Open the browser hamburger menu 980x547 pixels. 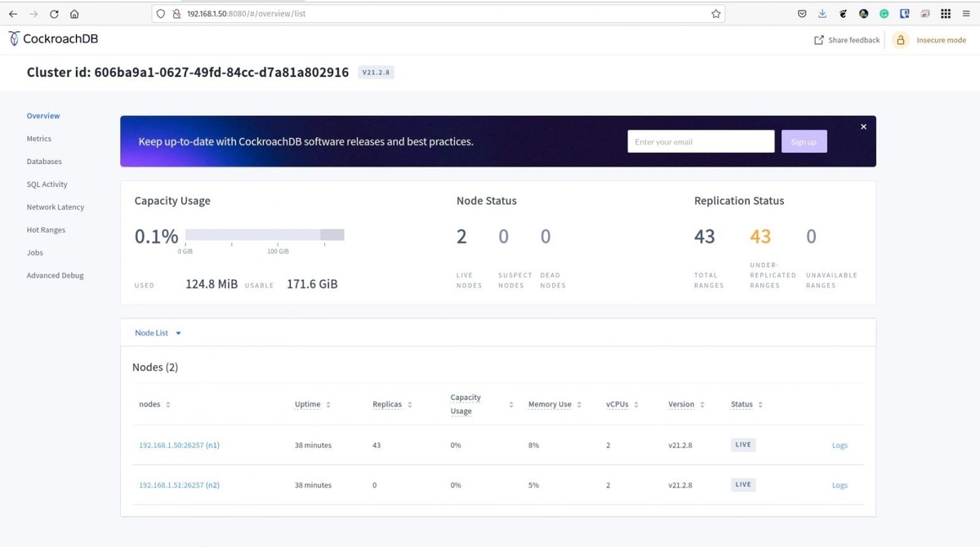click(x=966, y=14)
